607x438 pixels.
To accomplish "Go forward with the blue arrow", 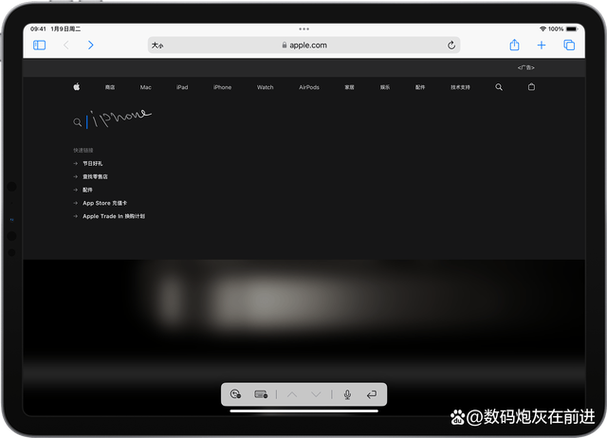I will click(x=91, y=45).
